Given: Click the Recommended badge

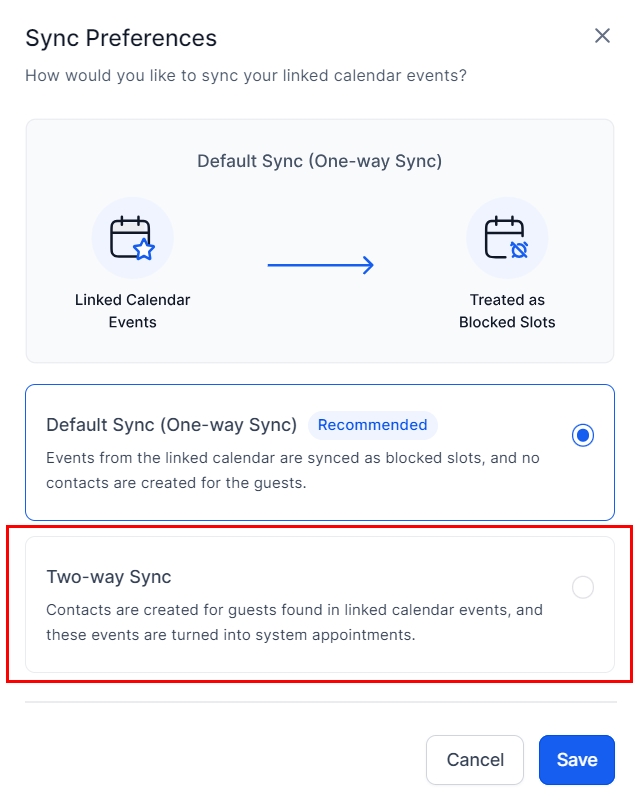Looking at the screenshot, I should click(372, 425).
